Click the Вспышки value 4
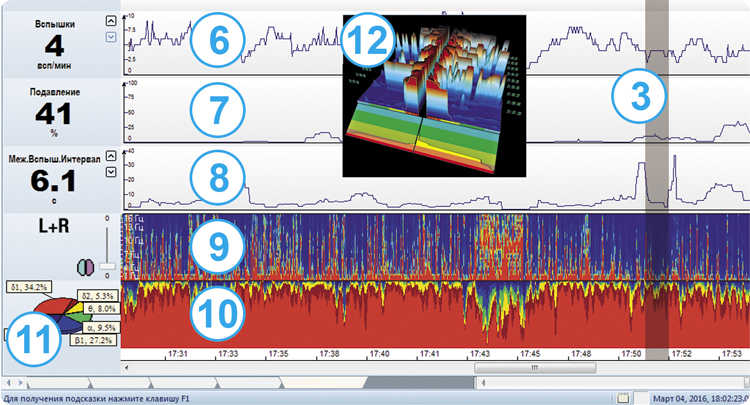The image size is (750, 405). [55, 46]
